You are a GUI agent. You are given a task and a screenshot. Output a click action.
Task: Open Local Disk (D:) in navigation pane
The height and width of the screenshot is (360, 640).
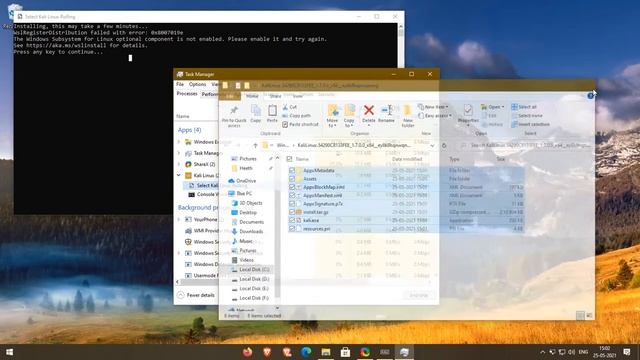[x=250, y=279]
